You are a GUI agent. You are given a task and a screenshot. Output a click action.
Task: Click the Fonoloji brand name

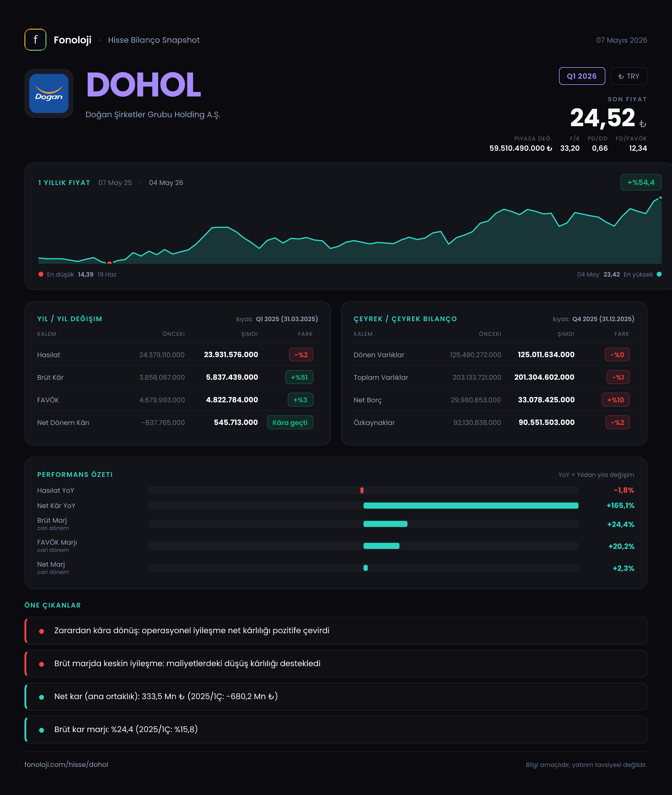click(x=72, y=40)
